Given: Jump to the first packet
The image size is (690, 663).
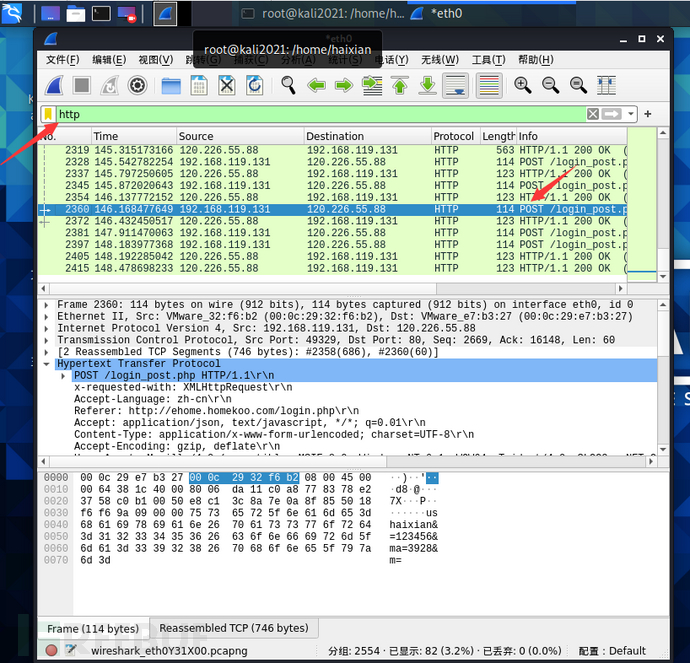Looking at the screenshot, I should [400, 85].
